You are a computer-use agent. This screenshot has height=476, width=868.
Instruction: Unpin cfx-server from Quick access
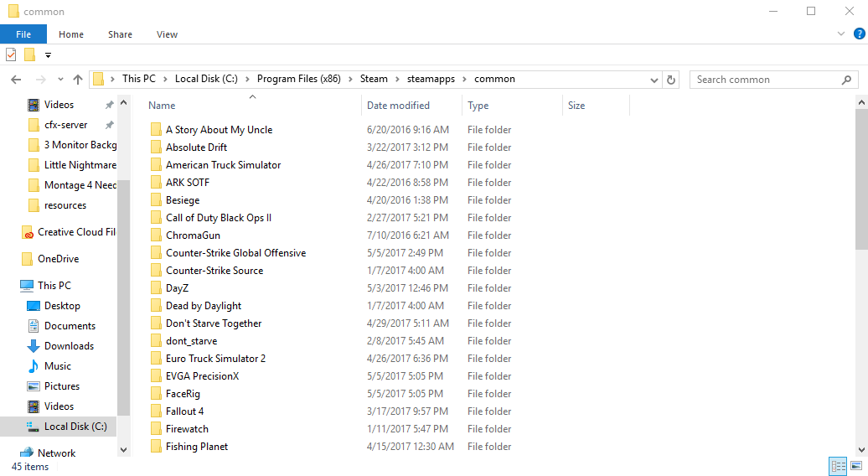point(110,125)
